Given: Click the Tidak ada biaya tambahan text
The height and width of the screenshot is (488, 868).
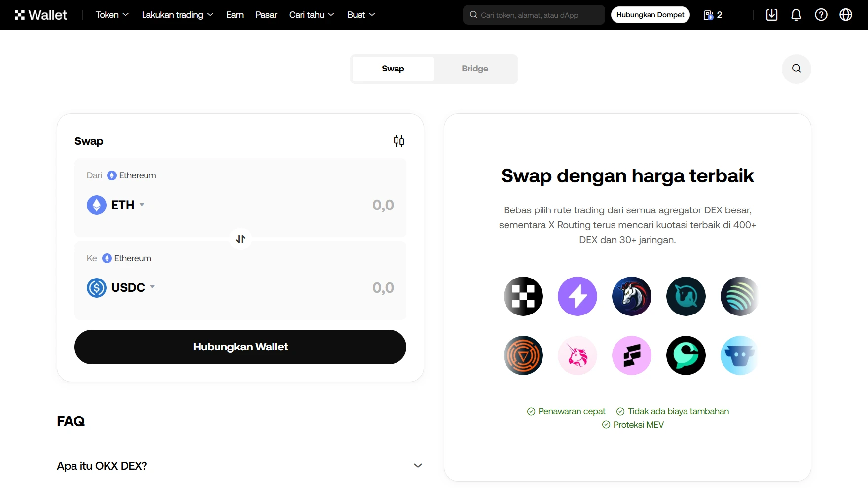Looking at the screenshot, I should click(x=678, y=411).
